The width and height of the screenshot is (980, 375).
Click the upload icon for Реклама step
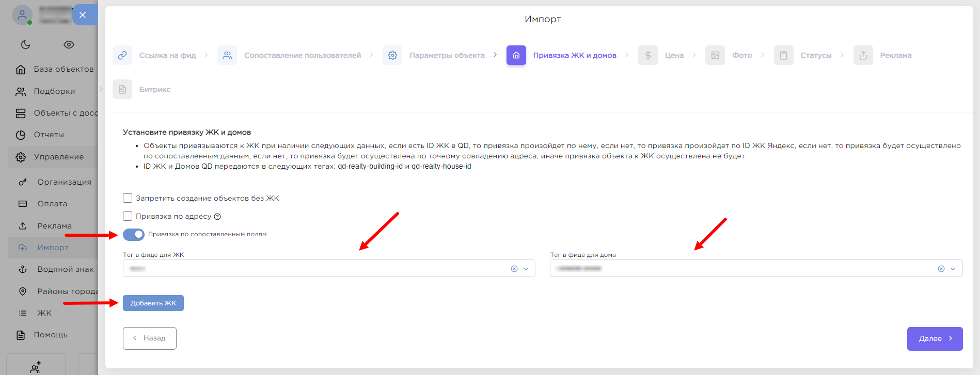[863, 55]
